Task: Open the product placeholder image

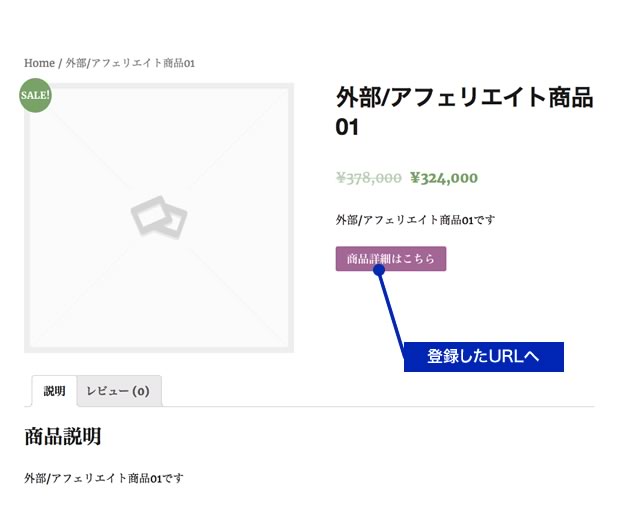Action: pos(159,218)
